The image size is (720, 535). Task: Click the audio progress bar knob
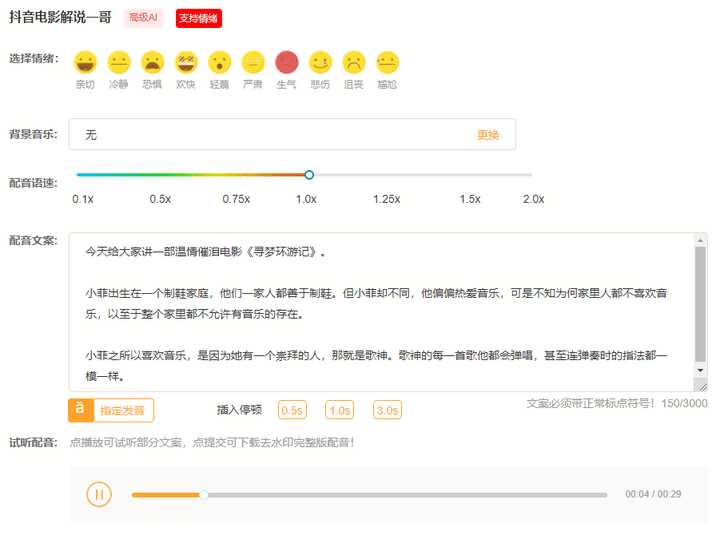point(203,495)
